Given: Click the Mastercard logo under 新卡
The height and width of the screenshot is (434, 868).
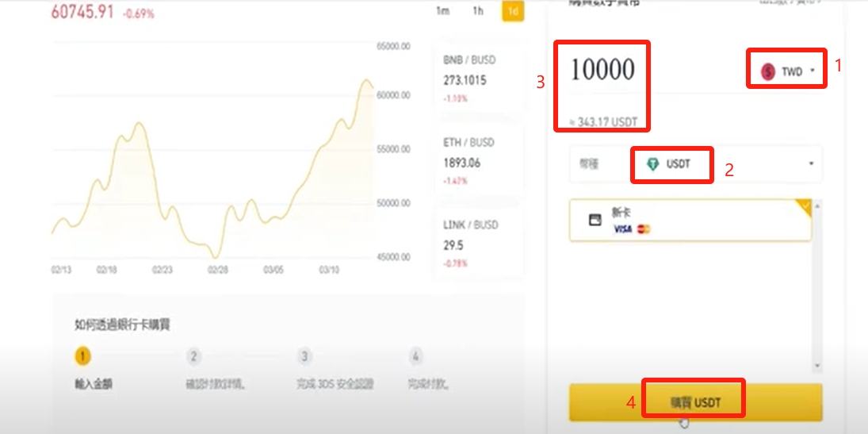Looking at the screenshot, I should pos(643,229).
